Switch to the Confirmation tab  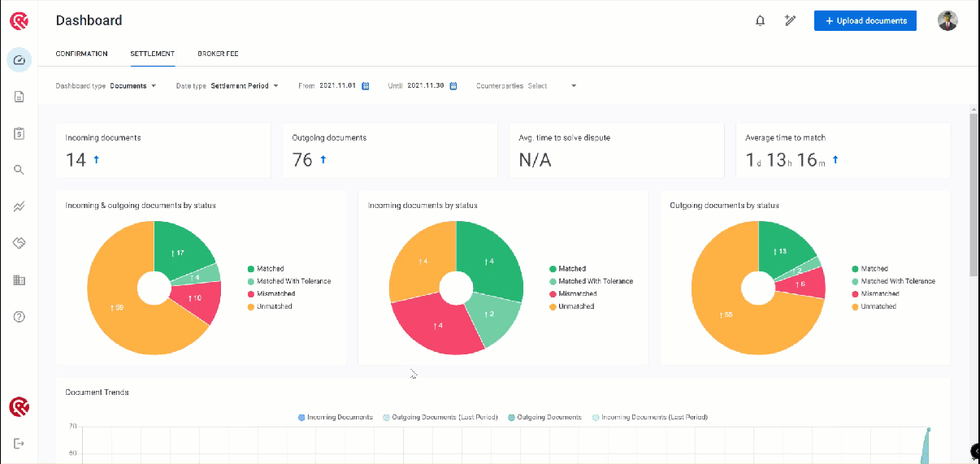coord(81,54)
